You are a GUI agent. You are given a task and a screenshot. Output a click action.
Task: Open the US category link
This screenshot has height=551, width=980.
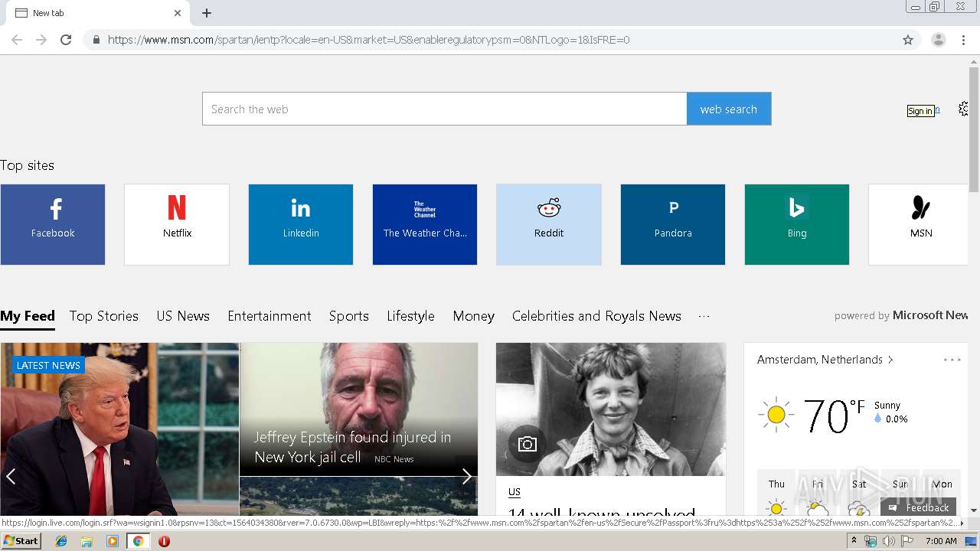[514, 492]
